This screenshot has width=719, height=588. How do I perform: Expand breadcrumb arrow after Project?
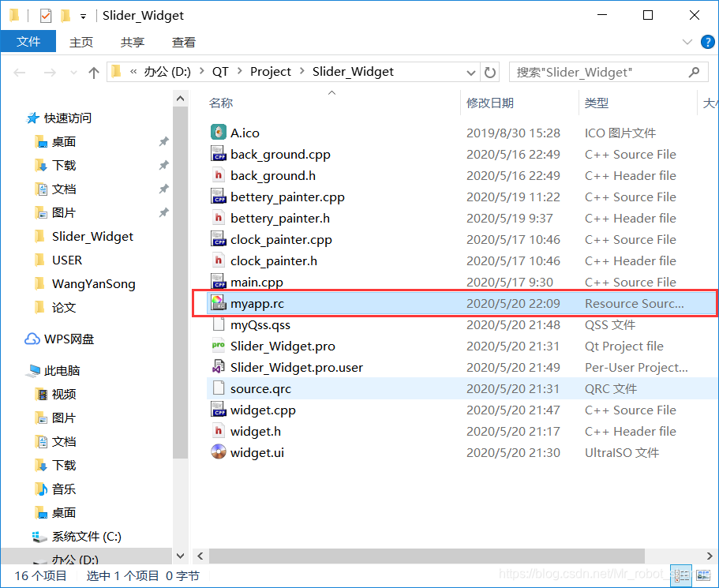coord(301,72)
